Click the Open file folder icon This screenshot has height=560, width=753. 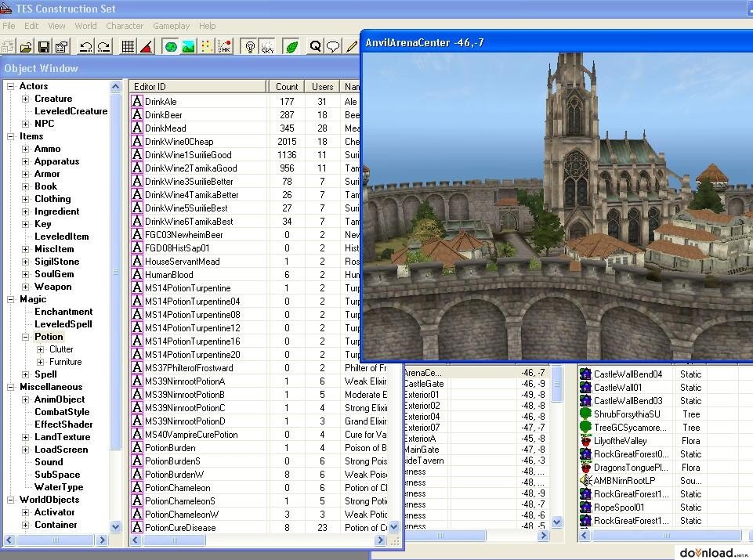pos(26,47)
